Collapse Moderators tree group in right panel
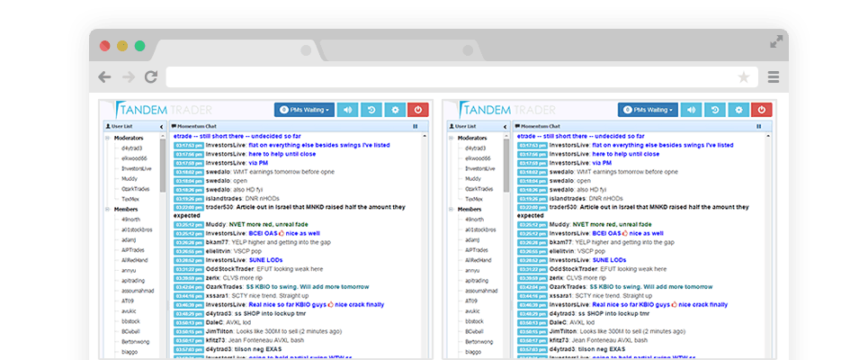The height and width of the screenshot is (360, 868). (x=452, y=138)
